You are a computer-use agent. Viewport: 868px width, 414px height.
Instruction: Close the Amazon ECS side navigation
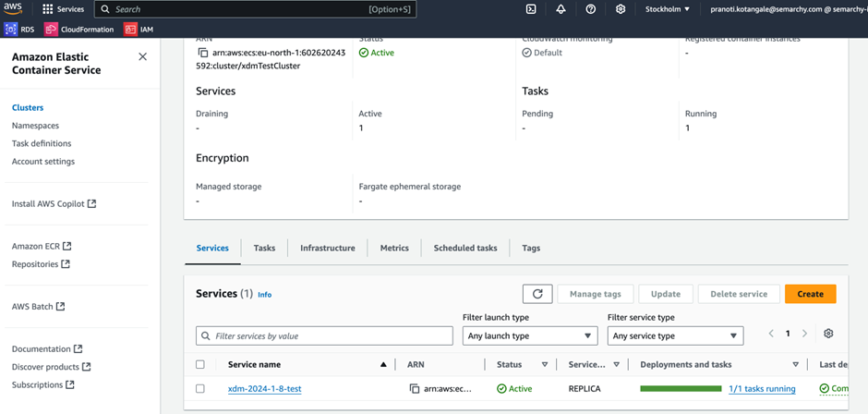(143, 56)
